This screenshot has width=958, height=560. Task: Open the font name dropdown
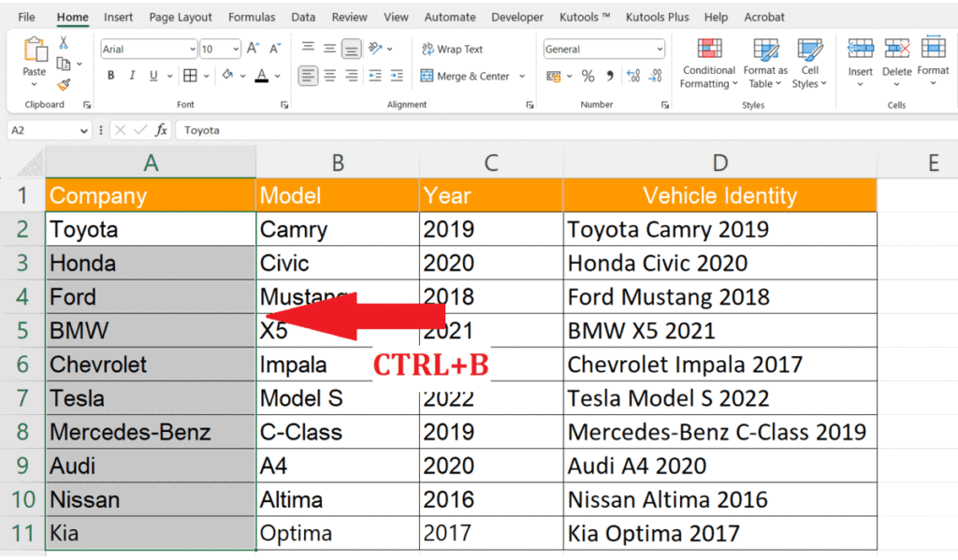(x=193, y=49)
